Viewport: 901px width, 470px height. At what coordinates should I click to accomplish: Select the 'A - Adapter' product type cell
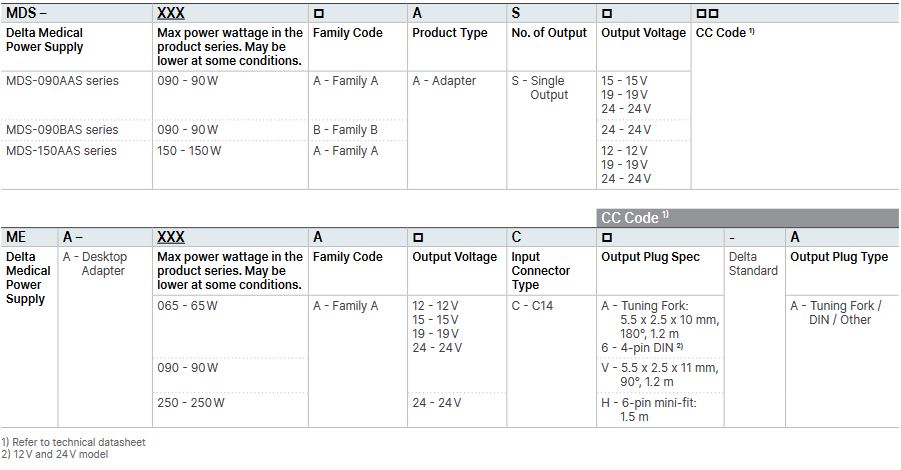click(x=444, y=81)
